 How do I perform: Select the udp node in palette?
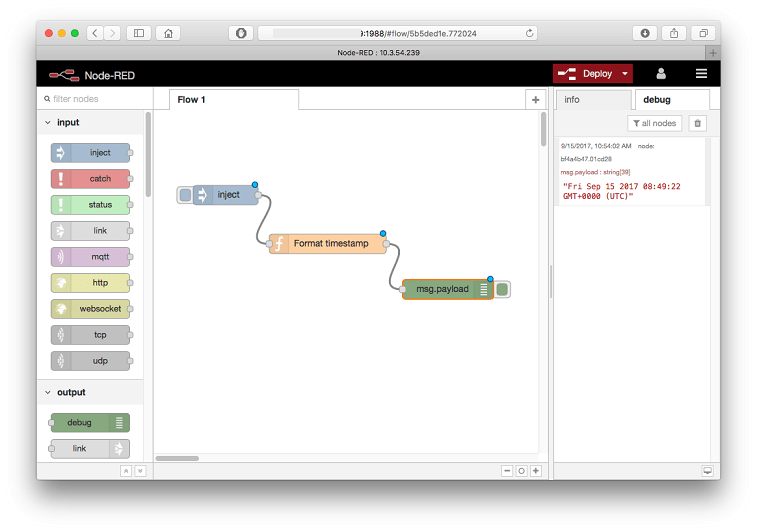pos(90,361)
